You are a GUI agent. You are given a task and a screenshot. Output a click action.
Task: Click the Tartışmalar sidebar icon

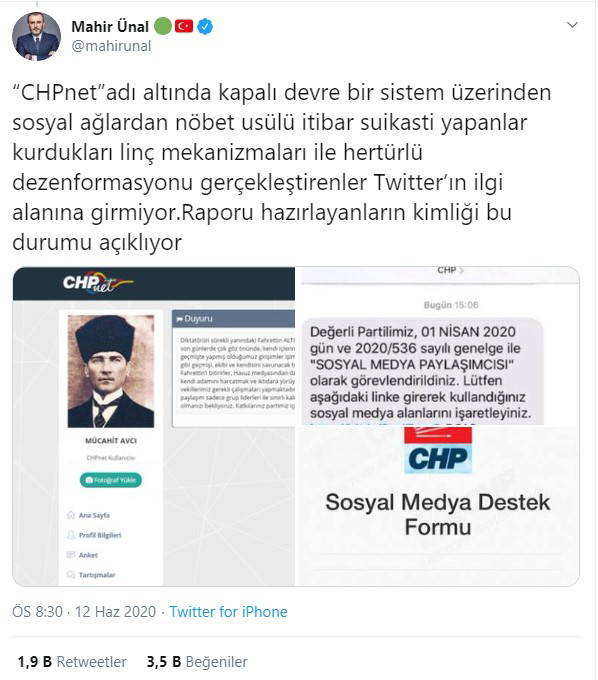[x=71, y=575]
